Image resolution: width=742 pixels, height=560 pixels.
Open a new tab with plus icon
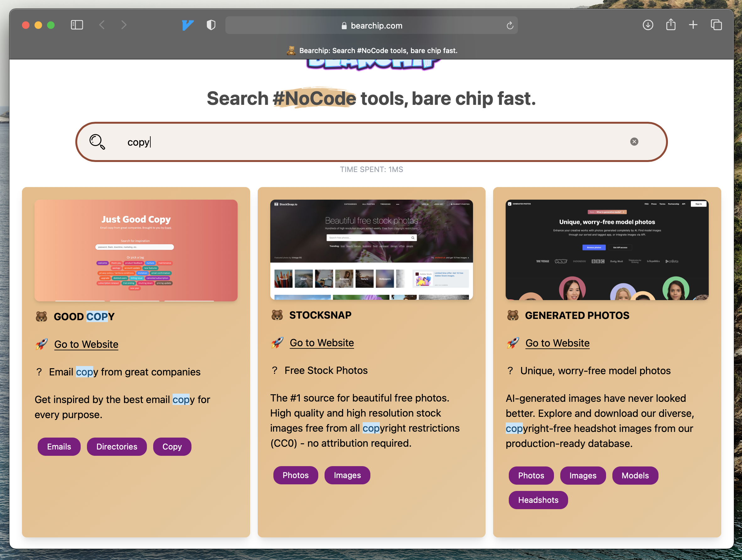point(693,25)
